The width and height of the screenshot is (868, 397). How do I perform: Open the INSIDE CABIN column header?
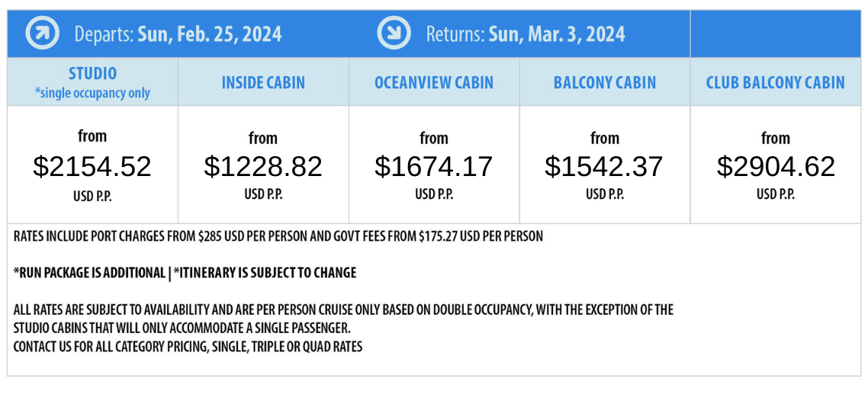[x=263, y=83]
